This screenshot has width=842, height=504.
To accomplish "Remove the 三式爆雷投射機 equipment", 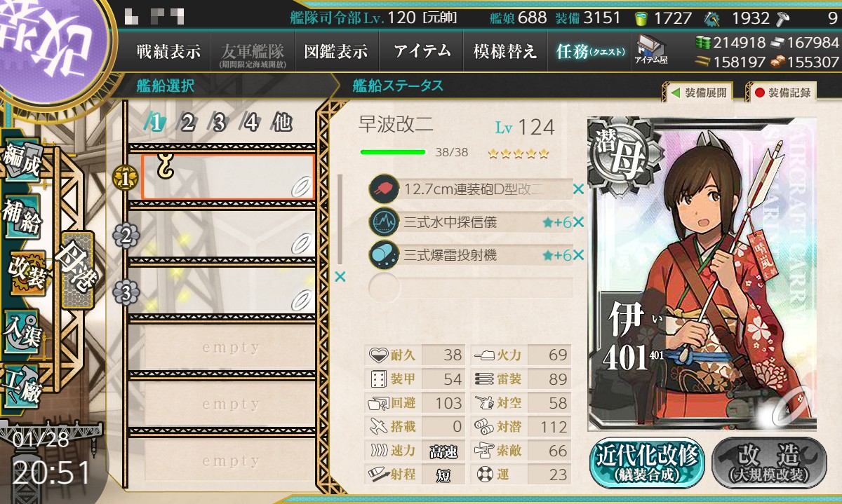I will [x=578, y=255].
